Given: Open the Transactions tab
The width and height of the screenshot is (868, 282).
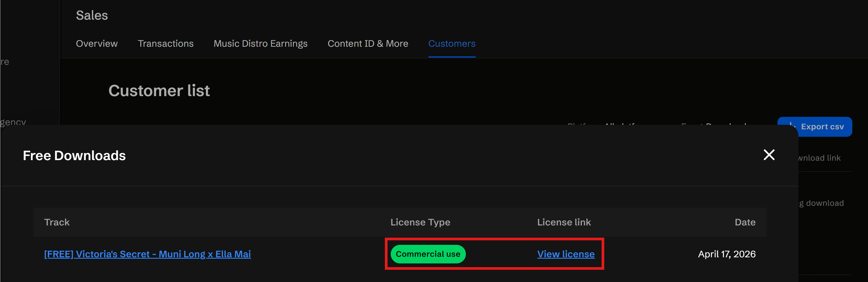Looking at the screenshot, I should click(x=165, y=44).
